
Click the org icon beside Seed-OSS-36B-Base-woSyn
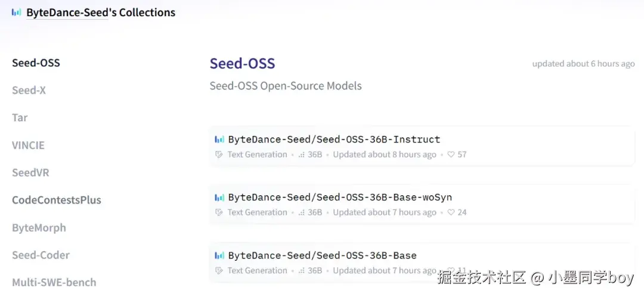[x=219, y=198]
